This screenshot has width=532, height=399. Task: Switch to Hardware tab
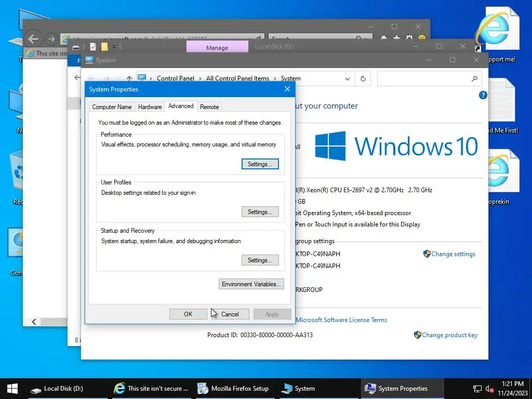tap(150, 107)
